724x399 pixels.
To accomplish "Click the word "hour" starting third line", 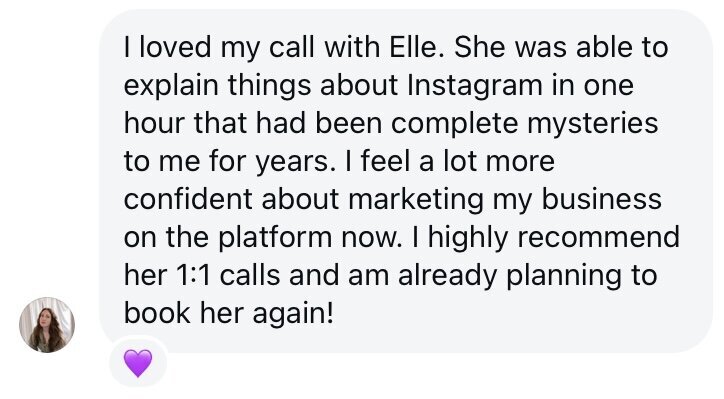I will tap(154, 124).
